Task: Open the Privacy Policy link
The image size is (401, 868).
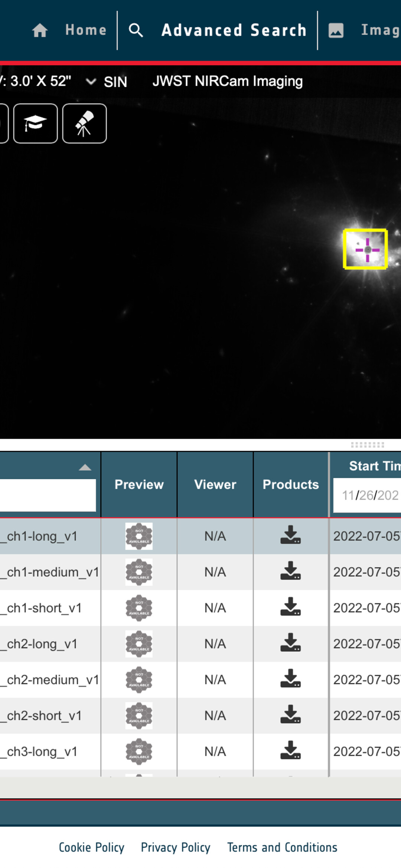Action: click(176, 847)
